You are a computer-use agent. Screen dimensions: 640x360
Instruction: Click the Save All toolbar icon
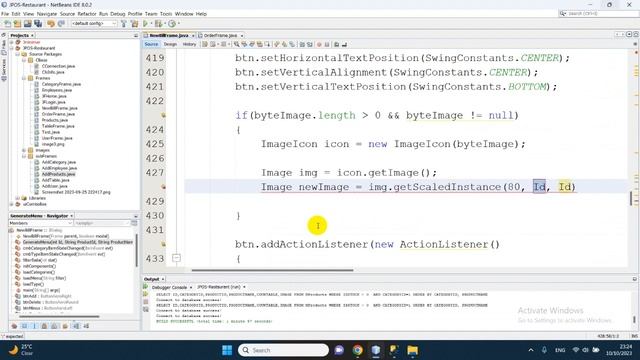pos(38,24)
